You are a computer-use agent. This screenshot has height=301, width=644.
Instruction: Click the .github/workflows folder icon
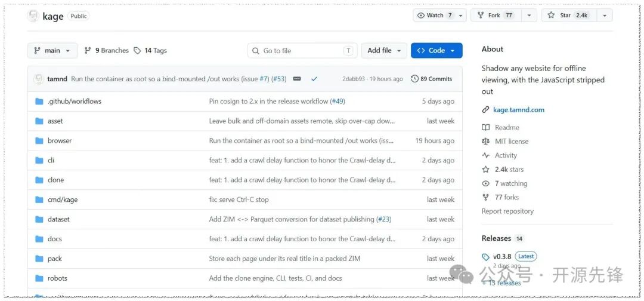(39, 101)
